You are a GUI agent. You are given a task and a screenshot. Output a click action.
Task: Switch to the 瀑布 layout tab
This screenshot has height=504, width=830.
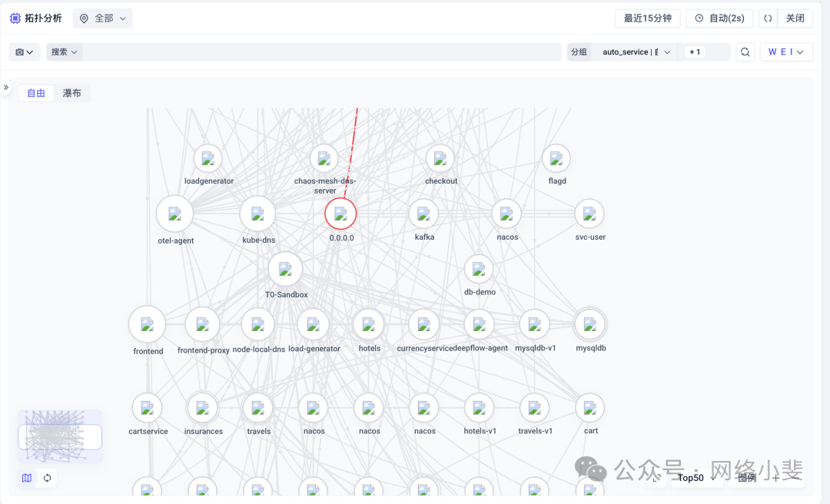(72, 94)
